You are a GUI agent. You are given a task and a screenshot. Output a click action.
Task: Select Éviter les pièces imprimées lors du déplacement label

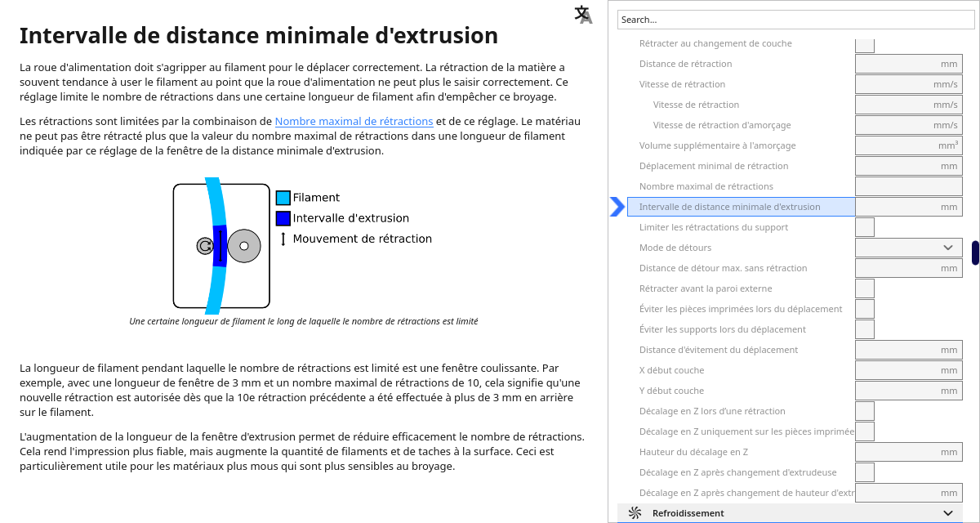pyautogui.click(x=741, y=309)
